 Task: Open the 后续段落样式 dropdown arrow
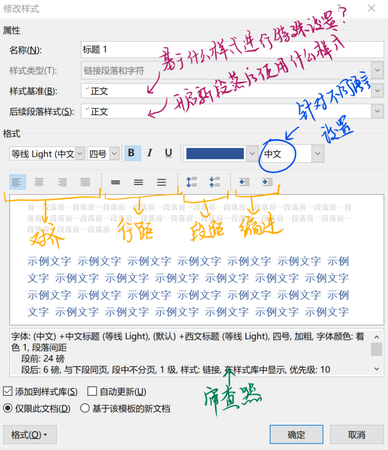[377, 111]
